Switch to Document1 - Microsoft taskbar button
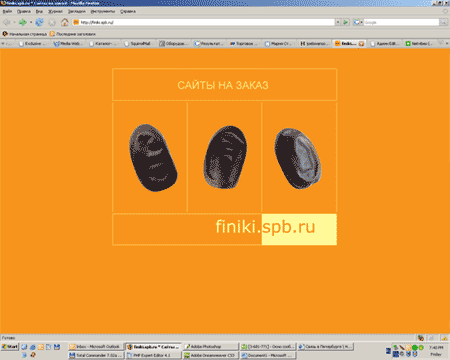Screen dimensions: 450x360 [268, 355]
